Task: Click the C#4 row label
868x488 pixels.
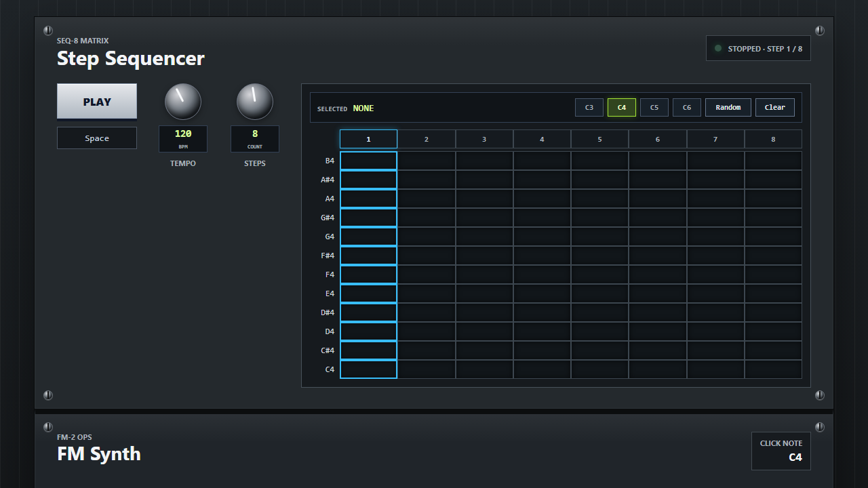Action: [328, 350]
